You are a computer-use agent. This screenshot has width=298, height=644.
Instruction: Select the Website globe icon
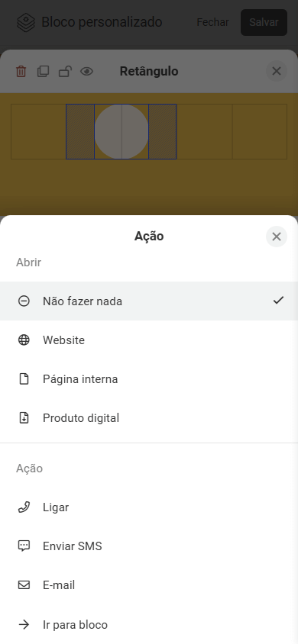[x=24, y=340]
